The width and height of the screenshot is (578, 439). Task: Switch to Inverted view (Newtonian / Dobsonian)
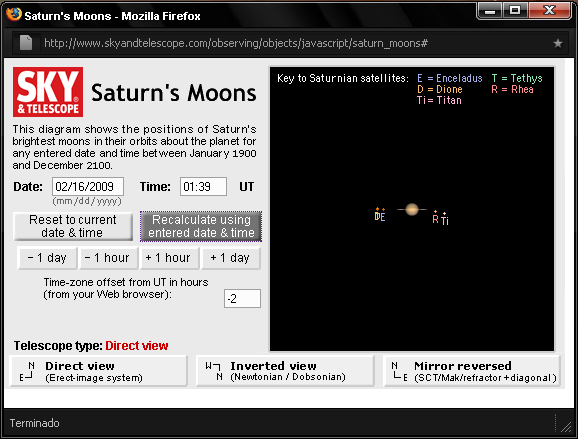pyautogui.click(x=285, y=371)
